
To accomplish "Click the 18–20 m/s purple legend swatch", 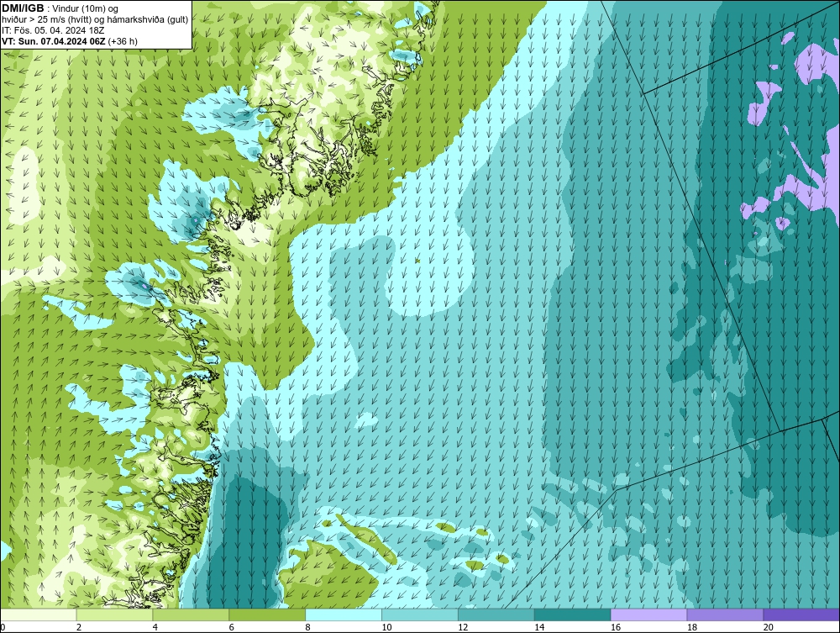I will coord(726,615).
